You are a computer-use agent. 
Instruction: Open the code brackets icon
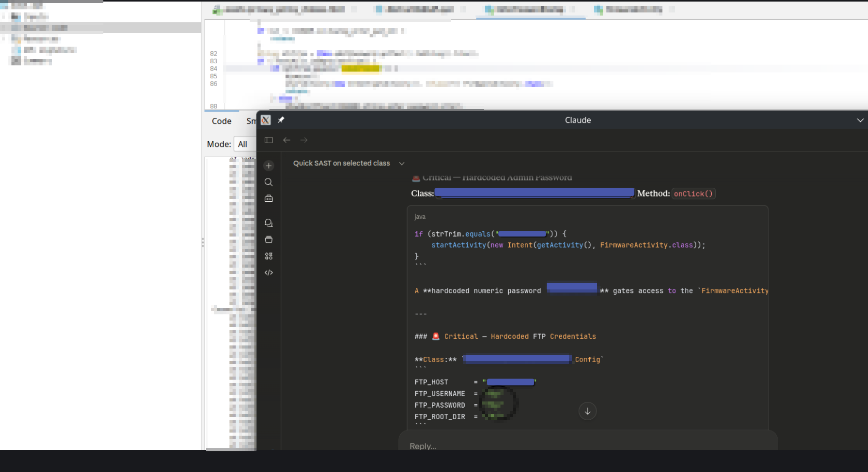click(268, 273)
